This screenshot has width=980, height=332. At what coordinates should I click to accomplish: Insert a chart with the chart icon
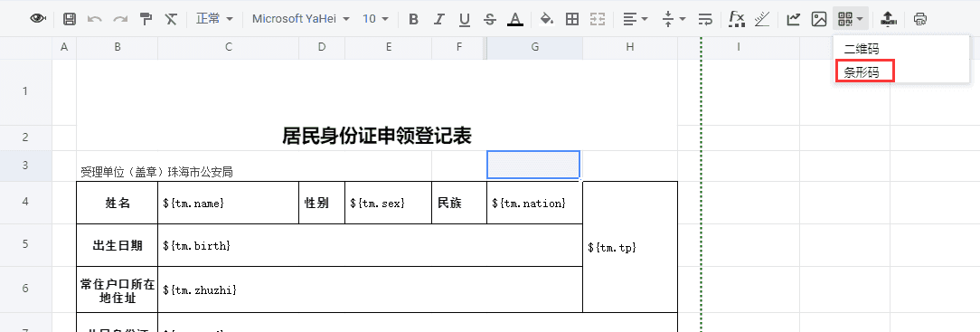point(794,19)
